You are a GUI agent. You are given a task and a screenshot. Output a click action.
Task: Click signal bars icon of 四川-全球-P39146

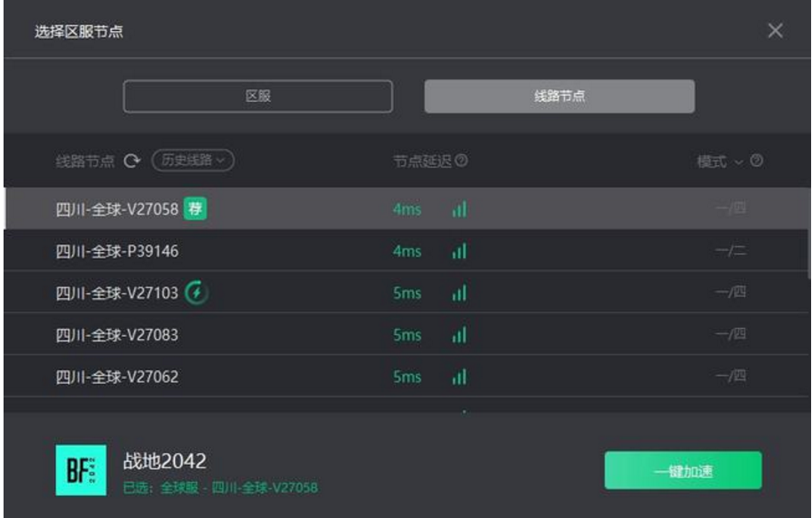[x=460, y=251]
